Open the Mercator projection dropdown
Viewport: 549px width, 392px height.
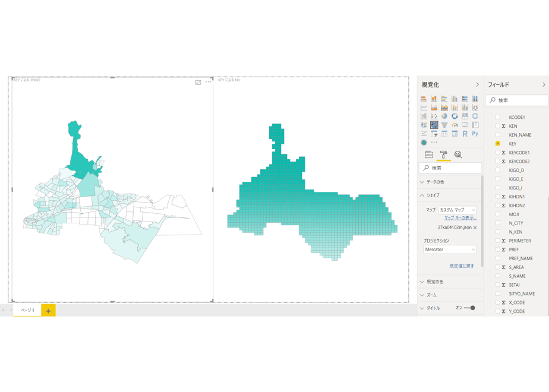[x=450, y=249]
